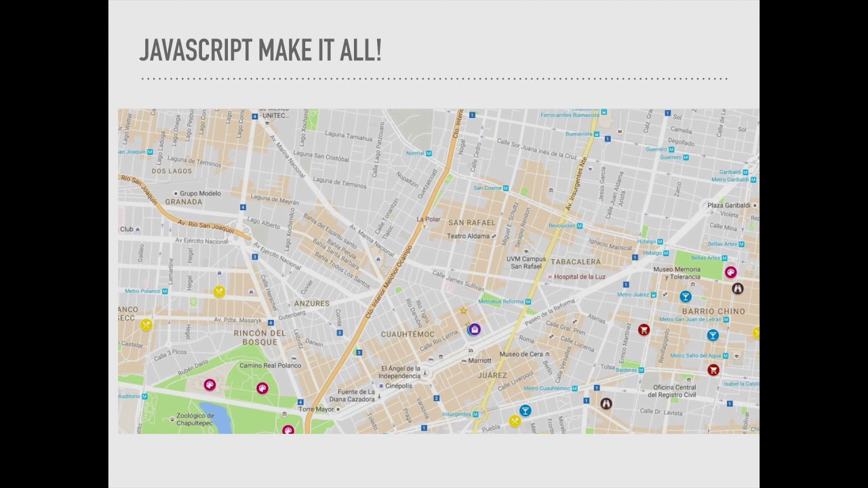Select the pink art marker below Camino Real Polanco
This screenshot has width=868, height=488.
pyautogui.click(x=262, y=388)
